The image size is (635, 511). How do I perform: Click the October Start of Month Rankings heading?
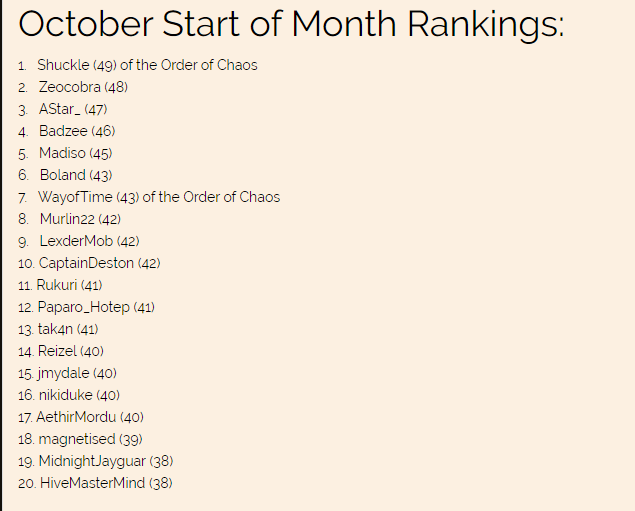pos(291,24)
